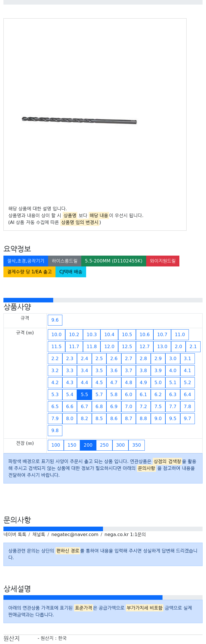This screenshot has width=206, height=644.
Task: Pick the 13.0 mm size option
Action: click(162, 347)
